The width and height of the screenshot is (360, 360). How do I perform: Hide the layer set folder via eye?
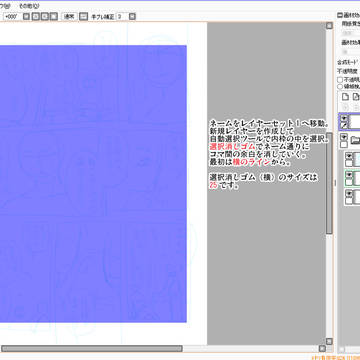coord(344,137)
